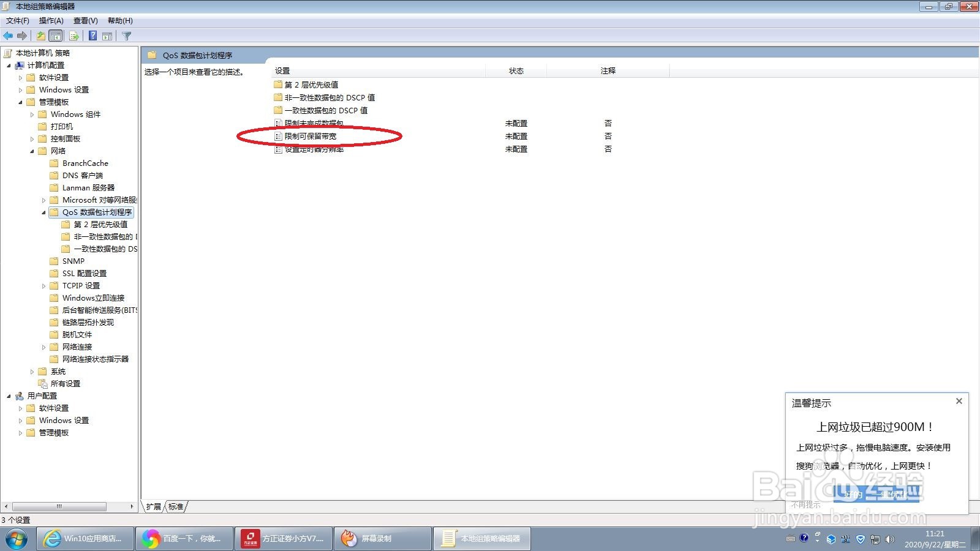Collapse the 用户配置 node
This screenshot has width=980, height=551.
pyautogui.click(x=9, y=396)
